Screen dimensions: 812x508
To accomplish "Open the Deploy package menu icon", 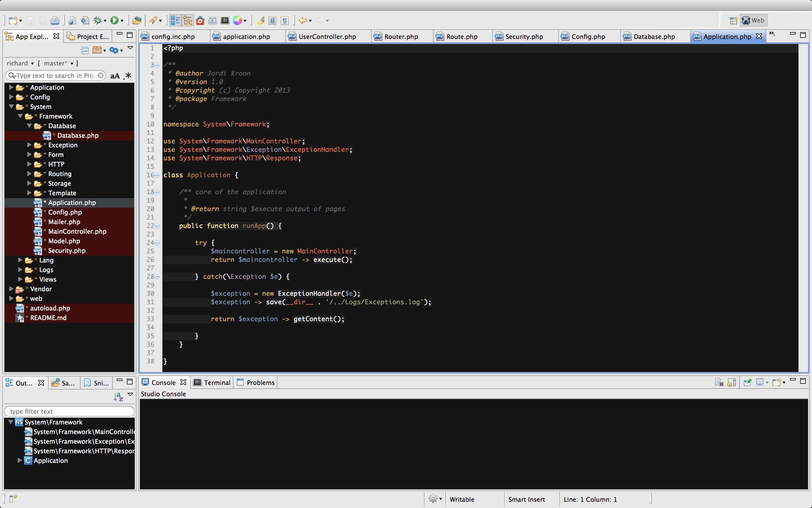I will [x=97, y=51].
